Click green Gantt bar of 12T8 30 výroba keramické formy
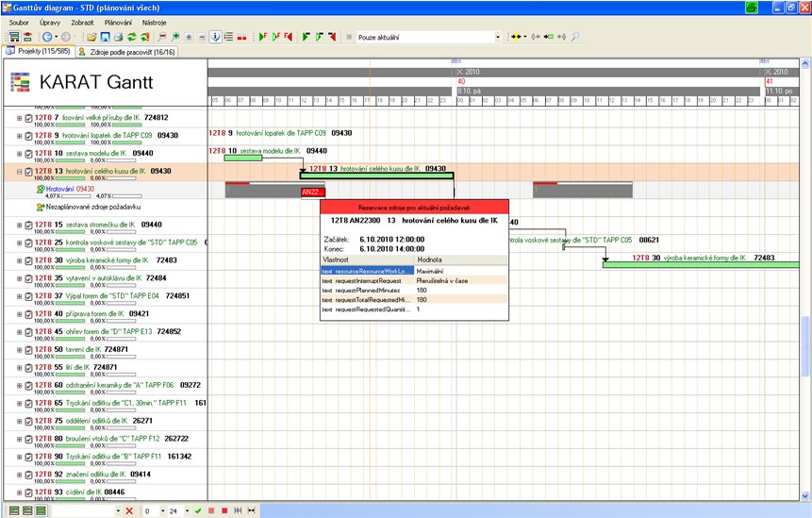Viewport: 812px width, 518px height. click(701, 265)
